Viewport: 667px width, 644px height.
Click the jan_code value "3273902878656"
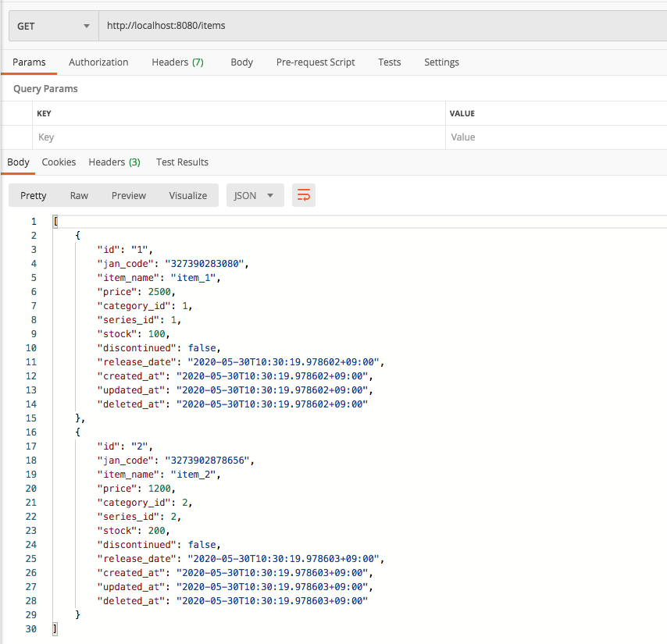tap(207, 460)
